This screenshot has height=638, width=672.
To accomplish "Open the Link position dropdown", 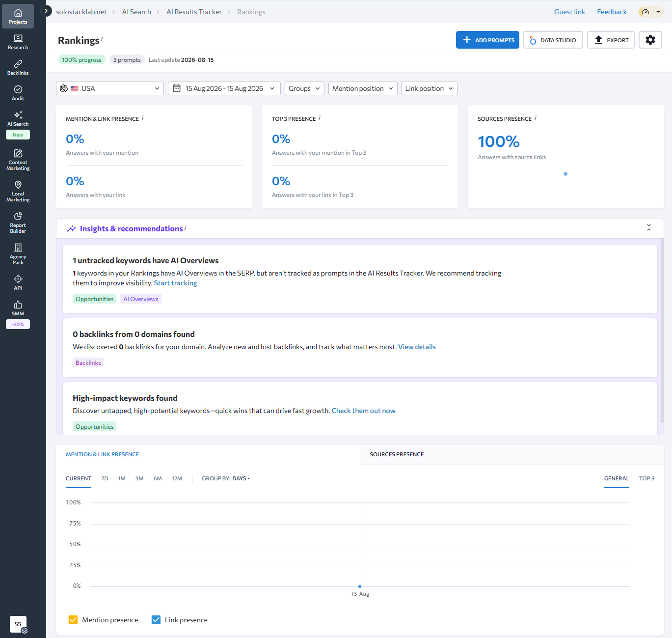I will pyautogui.click(x=430, y=88).
